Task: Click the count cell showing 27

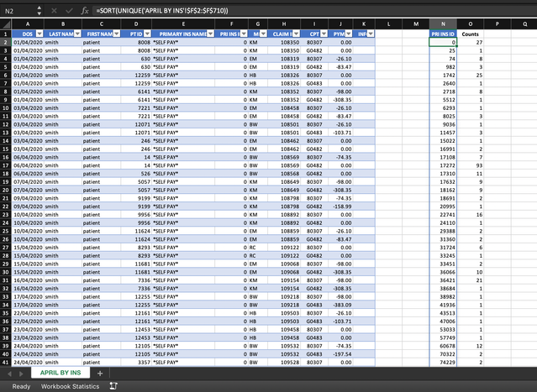Action: tap(471, 42)
